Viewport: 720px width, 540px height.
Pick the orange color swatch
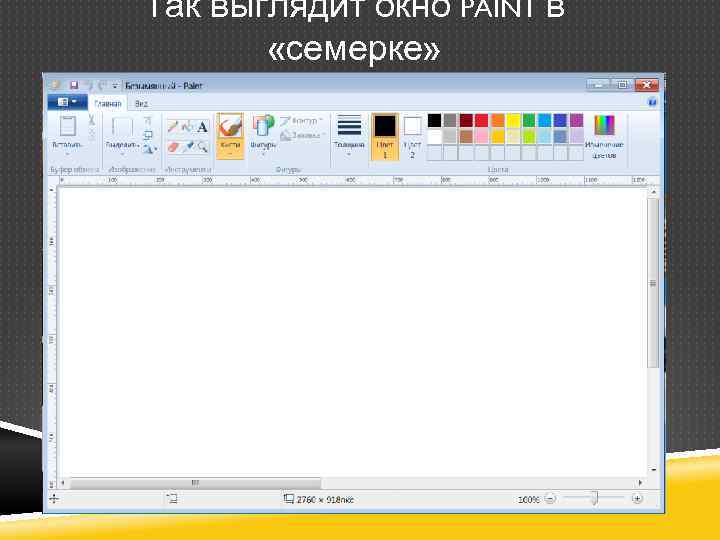pyautogui.click(x=498, y=120)
